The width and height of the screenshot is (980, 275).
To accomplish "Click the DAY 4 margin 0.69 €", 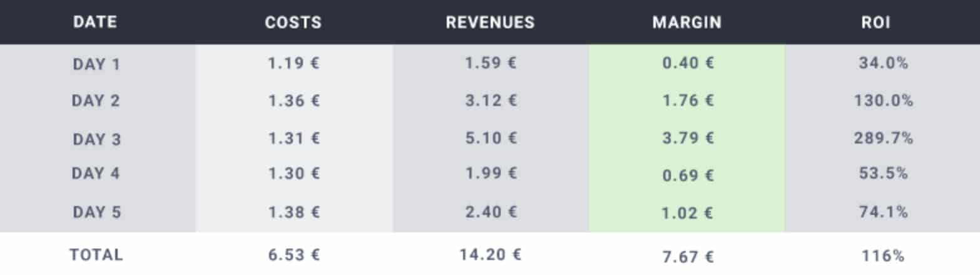I will point(688,176).
